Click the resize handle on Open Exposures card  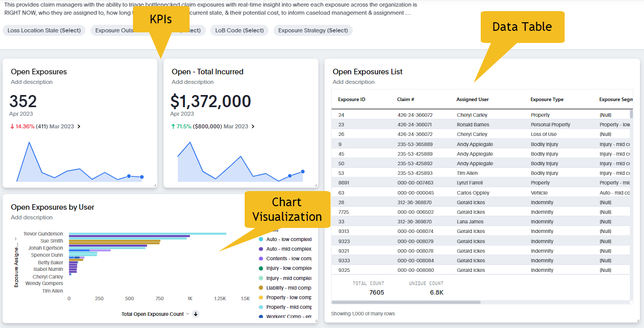(155, 185)
